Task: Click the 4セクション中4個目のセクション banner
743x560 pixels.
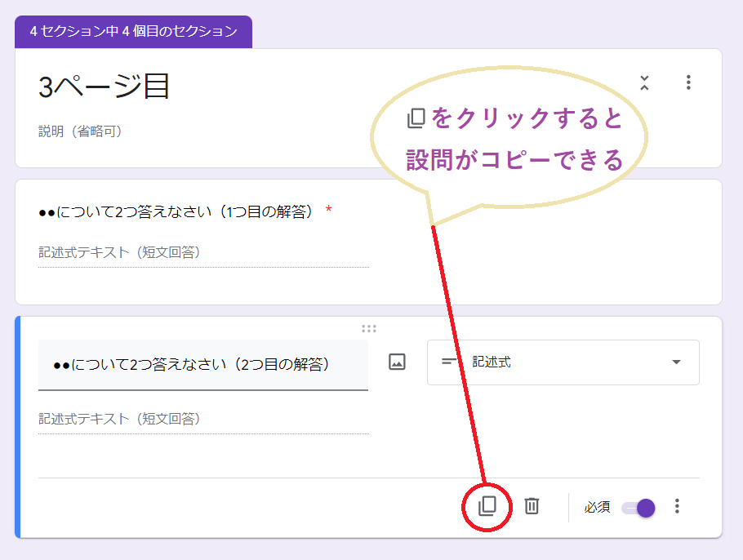Action: 132,32
